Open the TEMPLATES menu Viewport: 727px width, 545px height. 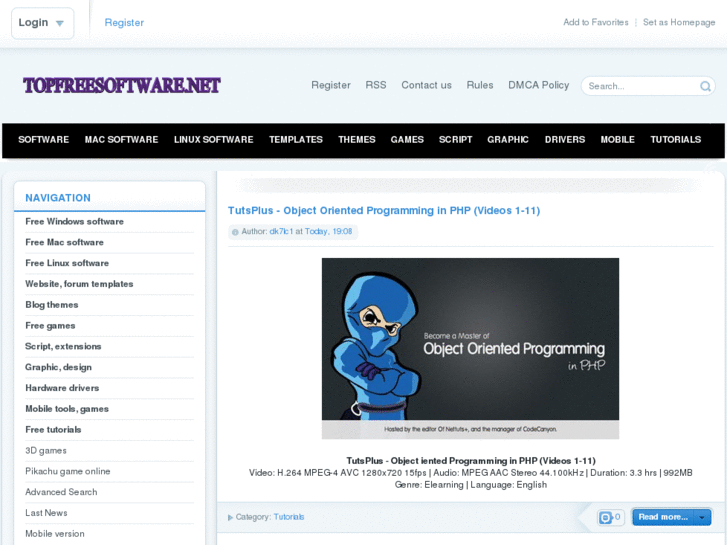[296, 140]
